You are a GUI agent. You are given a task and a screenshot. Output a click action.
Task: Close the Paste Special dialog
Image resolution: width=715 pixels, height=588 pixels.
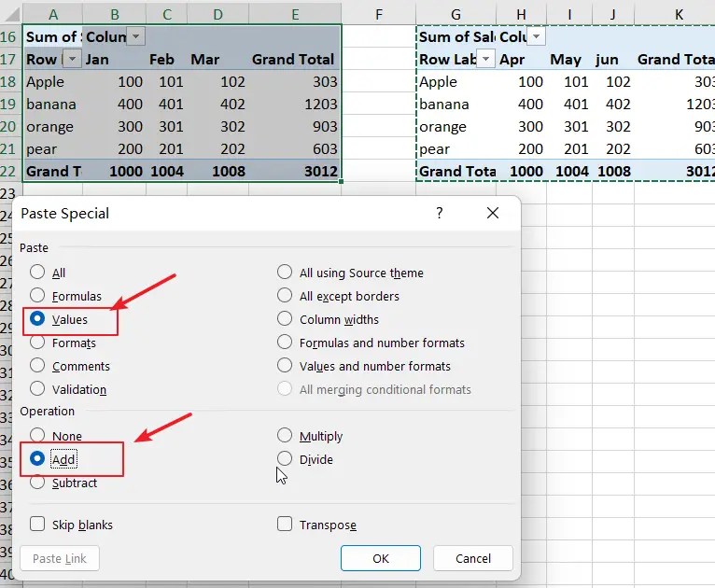coord(493,213)
